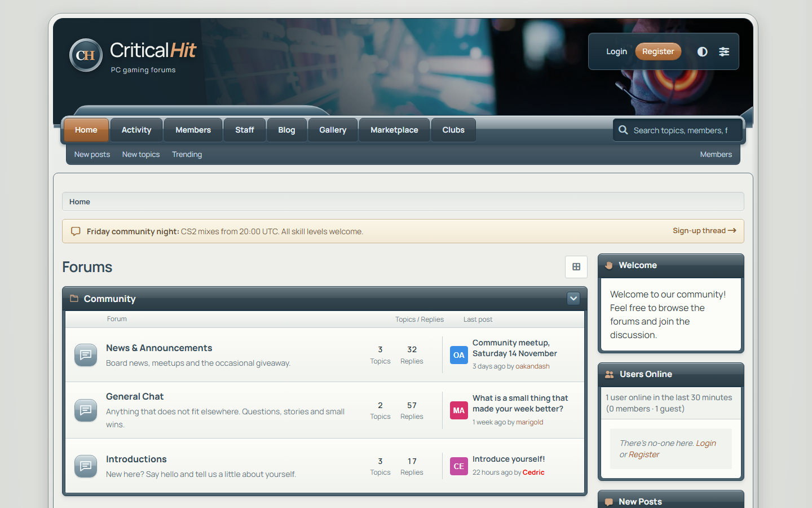
Task: Open the Gallery tab
Action: point(333,130)
